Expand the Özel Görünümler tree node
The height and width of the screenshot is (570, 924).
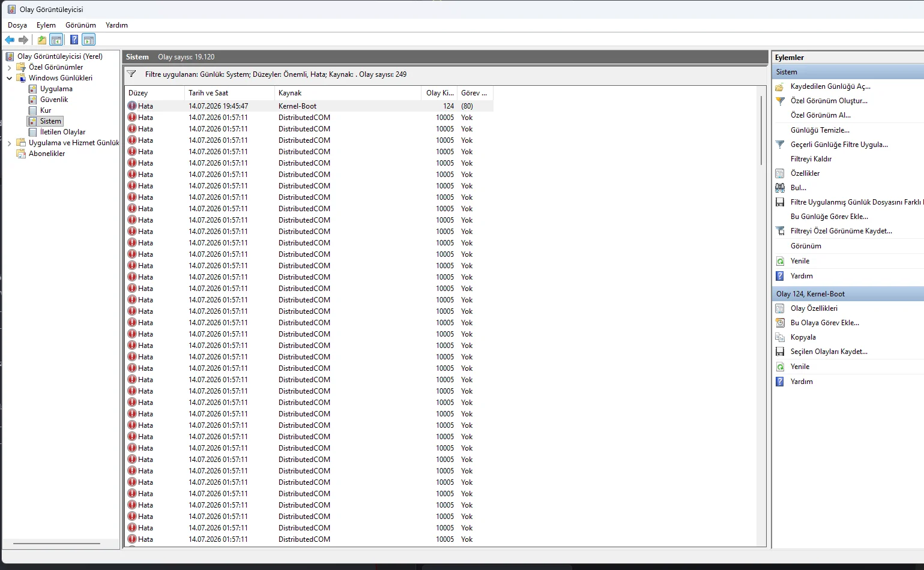[9, 67]
